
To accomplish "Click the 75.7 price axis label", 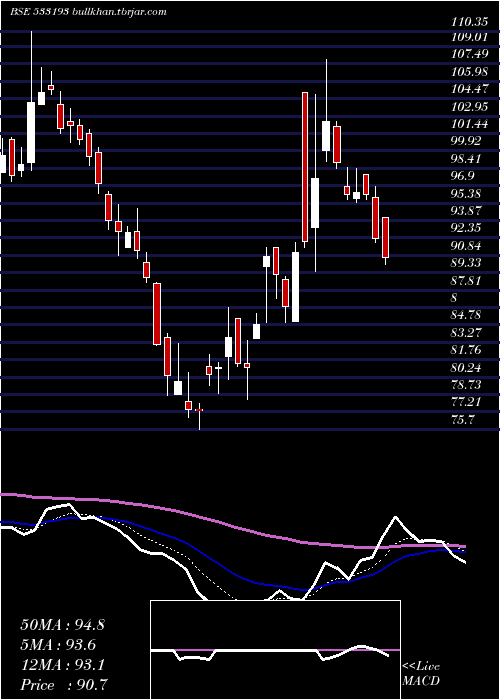I will point(463,420).
